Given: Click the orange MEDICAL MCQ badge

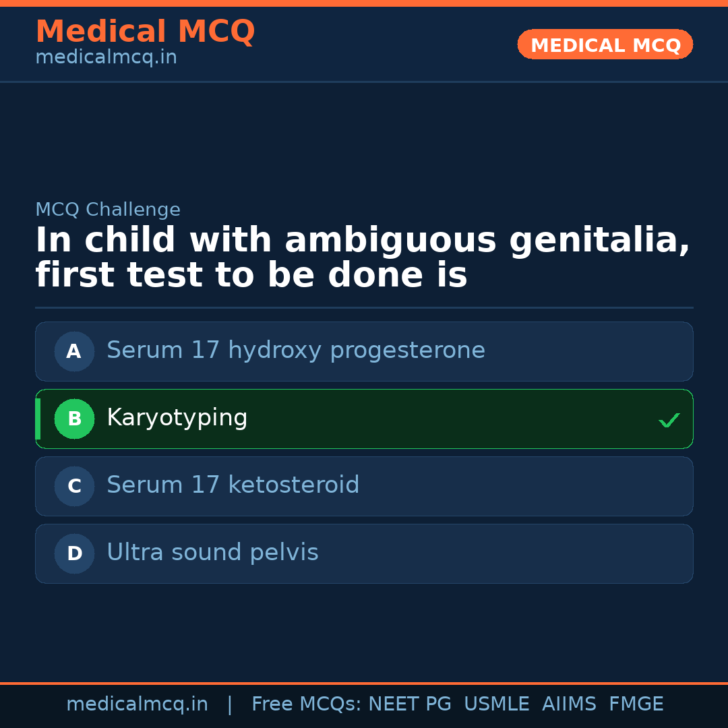Looking at the screenshot, I should pos(605,45).
